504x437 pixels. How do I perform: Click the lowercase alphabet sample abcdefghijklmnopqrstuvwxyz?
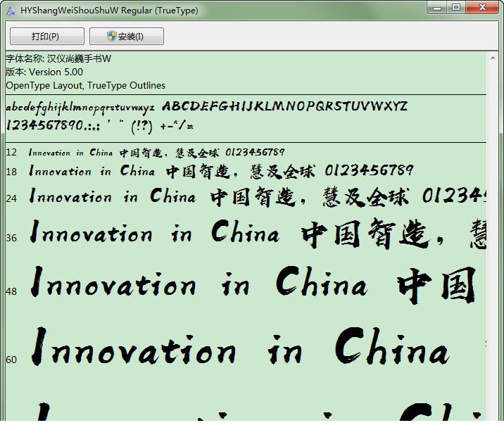coord(80,108)
